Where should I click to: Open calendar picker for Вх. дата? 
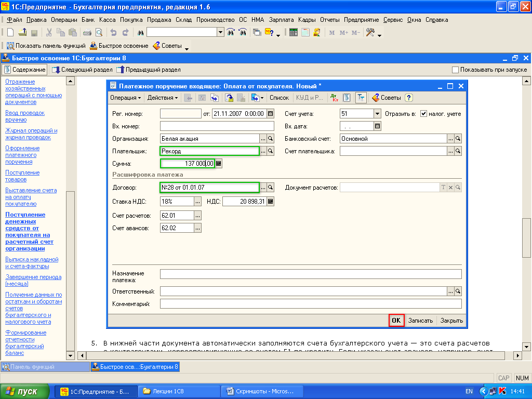(x=377, y=126)
